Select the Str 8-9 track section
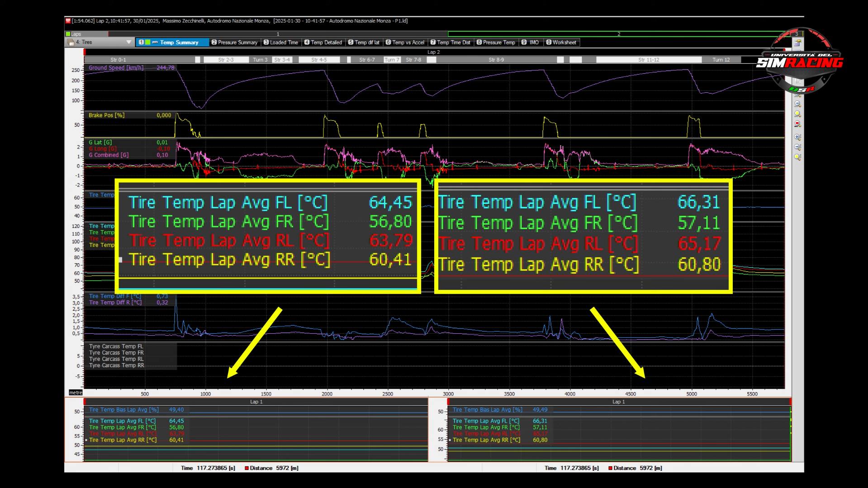 click(496, 60)
